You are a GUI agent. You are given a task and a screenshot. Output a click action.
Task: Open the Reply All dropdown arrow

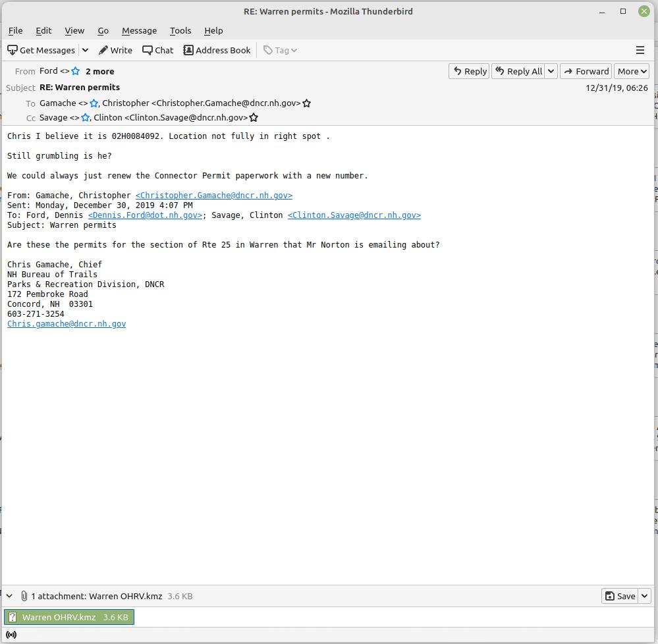551,71
